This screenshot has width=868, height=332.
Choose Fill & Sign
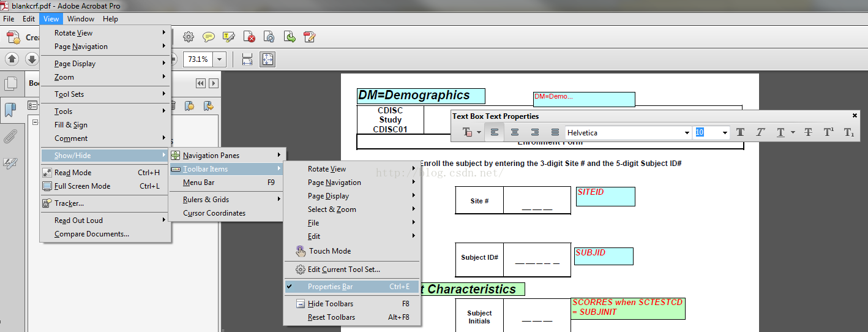(x=105, y=125)
